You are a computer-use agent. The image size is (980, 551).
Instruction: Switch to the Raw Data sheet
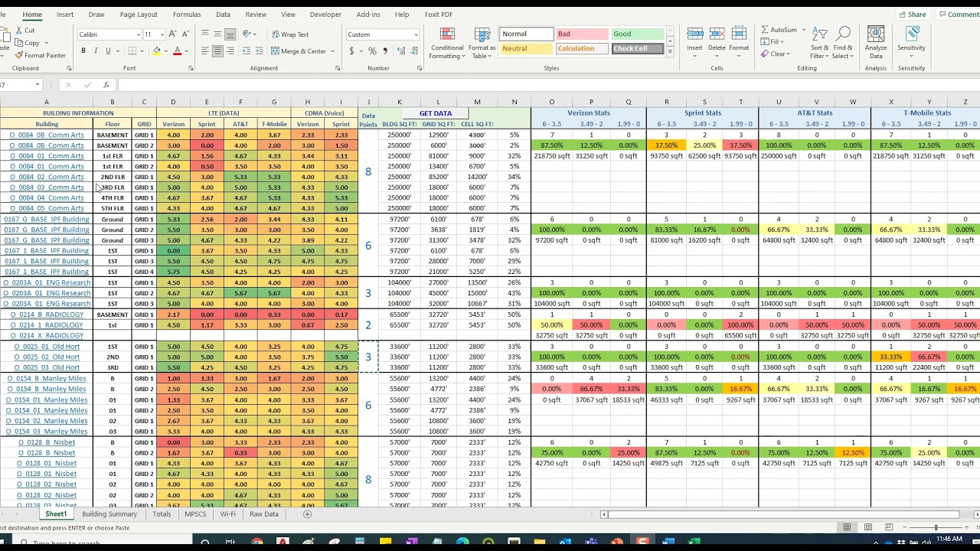pyautogui.click(x=264, y=514)
